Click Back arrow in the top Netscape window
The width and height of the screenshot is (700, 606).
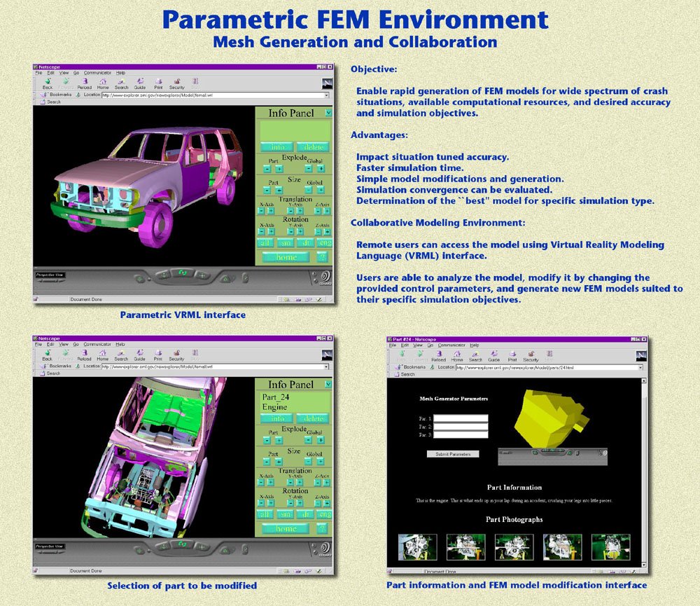(x=47, y=83)
